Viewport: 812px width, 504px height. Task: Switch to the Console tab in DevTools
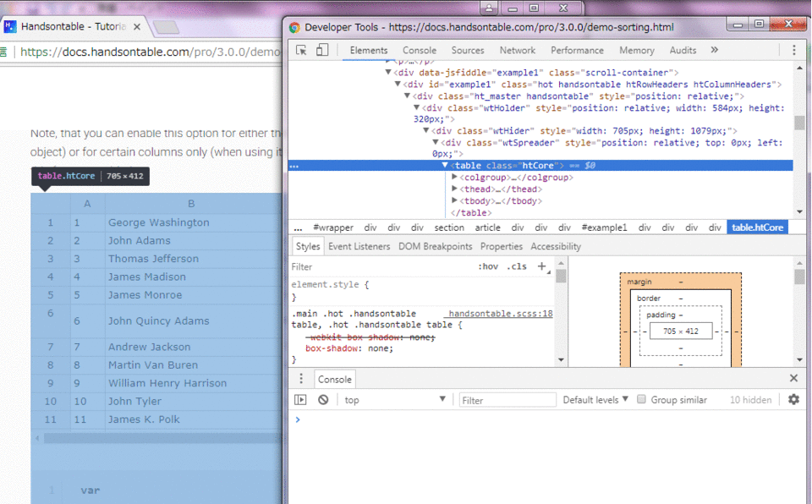coord(420,50)
